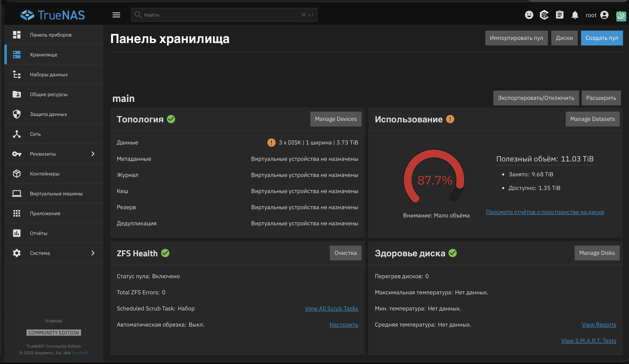Viewport: 629px width, 364px height.
Task: Click the data VDEV warning icon
Action: [x=271, y=142]
